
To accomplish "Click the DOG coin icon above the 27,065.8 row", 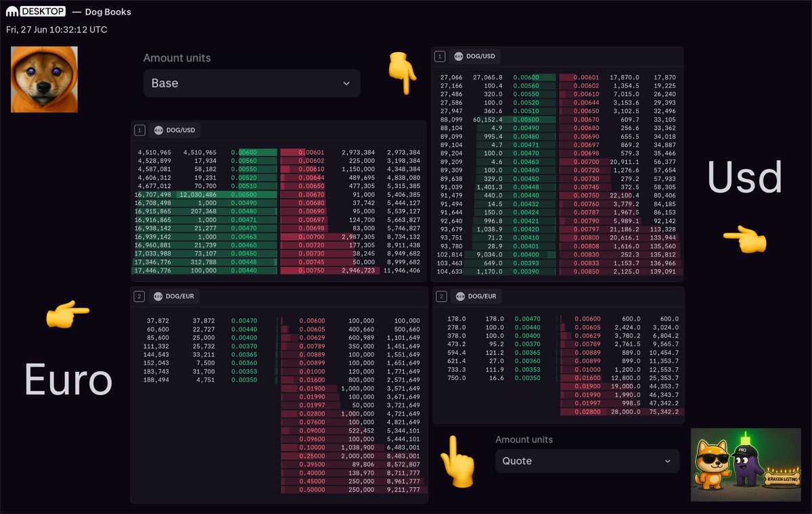I will tap(458, 57).
